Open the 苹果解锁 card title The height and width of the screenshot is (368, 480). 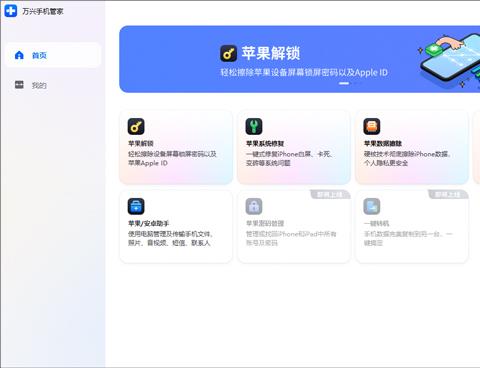pyautogui.click(x=141, y=143)
